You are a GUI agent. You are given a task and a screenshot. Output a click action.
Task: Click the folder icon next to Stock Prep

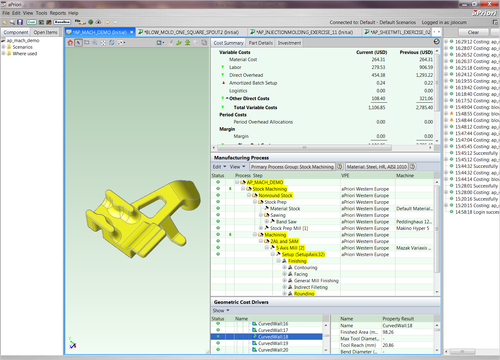point(261,202)
